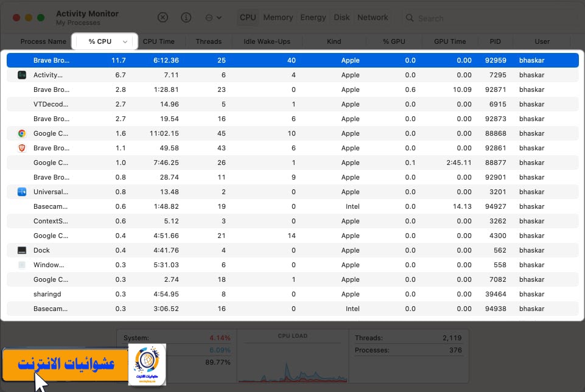
Task: Sort by Idle Wake-Ups column header
Action: coord(267,41)
